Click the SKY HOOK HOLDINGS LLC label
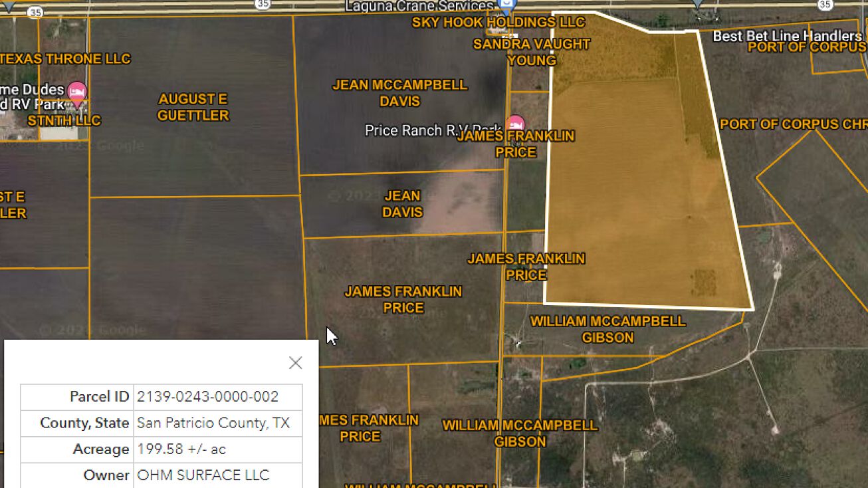Viewport: 868px width, 488px height. (x=497, y=22)
